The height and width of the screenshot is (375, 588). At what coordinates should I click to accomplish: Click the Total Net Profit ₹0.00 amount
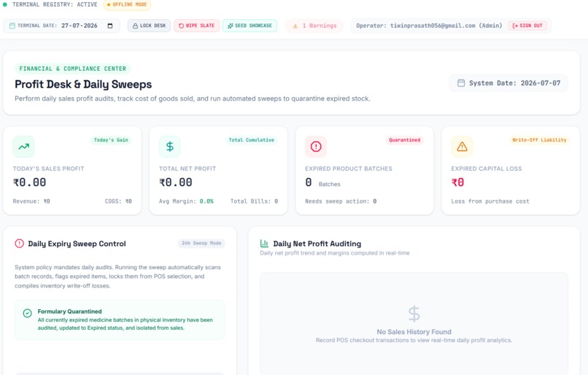click(176, 182)
